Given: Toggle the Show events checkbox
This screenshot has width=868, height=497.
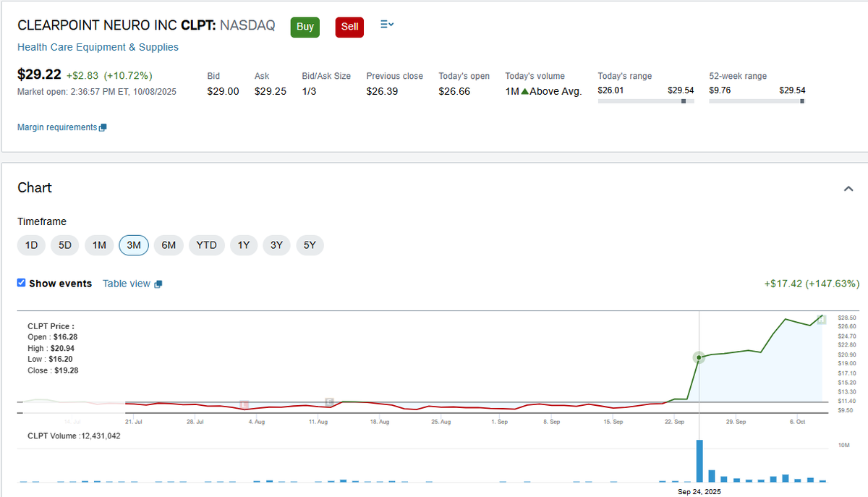Looking at the screenshot, I should coord(22,283).
